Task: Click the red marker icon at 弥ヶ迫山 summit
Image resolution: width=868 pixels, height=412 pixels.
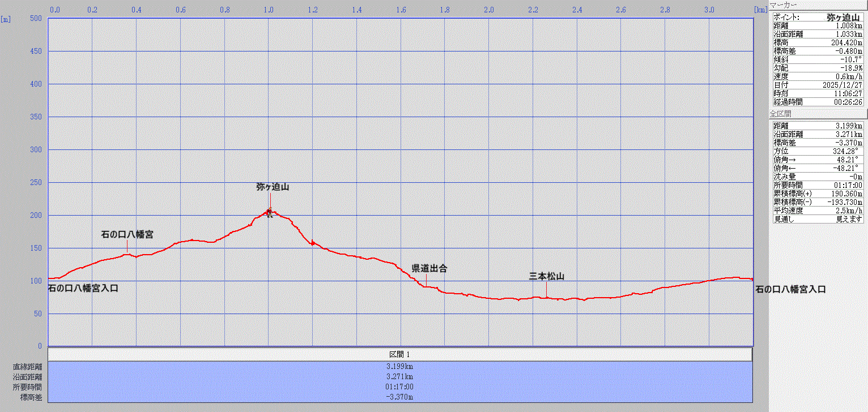Action: click(x=269, y=213)
